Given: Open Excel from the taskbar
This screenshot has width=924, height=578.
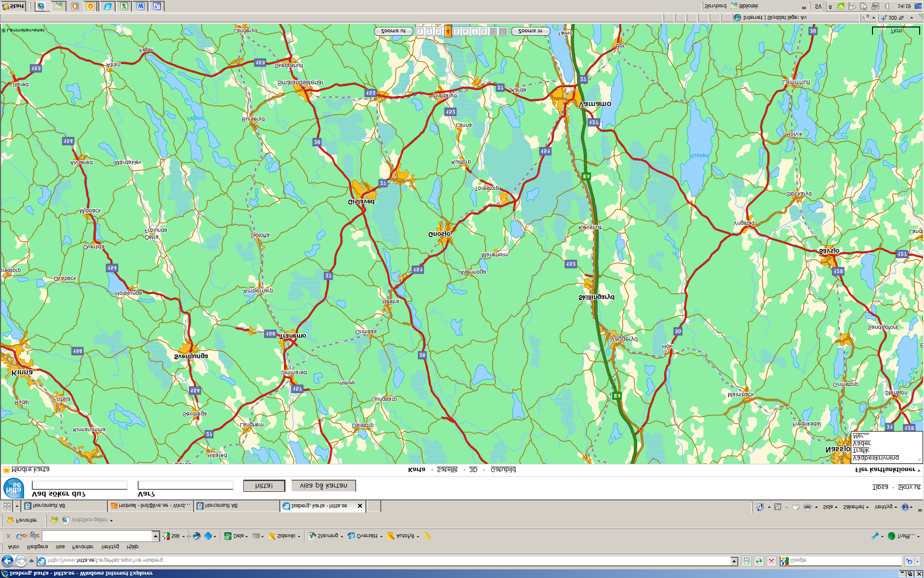Looking at the screenshot, I should (x=124, y=6).
